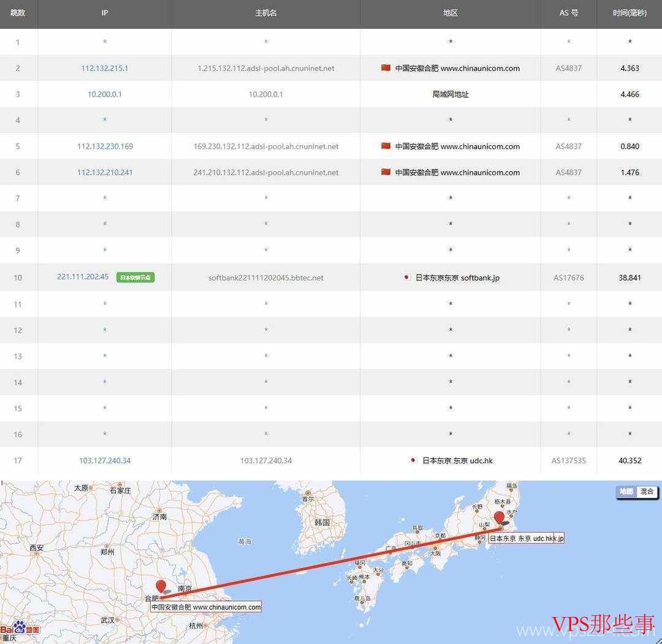Open IP link 221.111.202.45
The image size is (662, 644).
tap(83, 277)
